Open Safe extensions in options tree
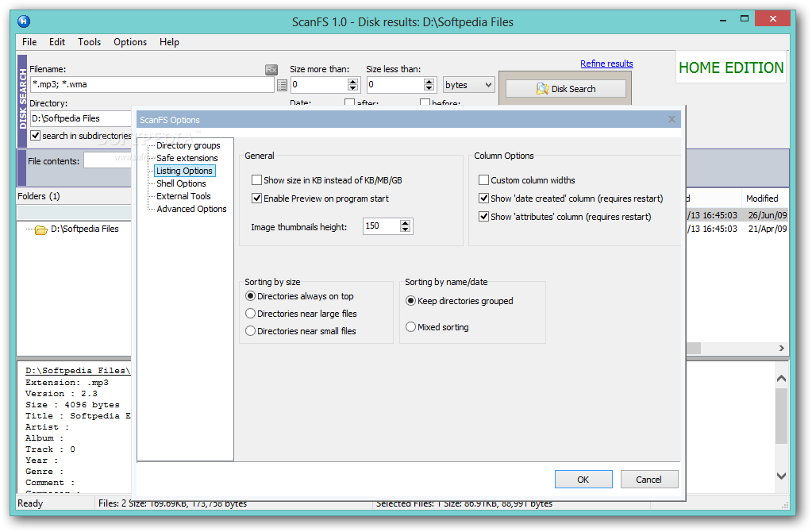This screenshot has width=812, height=532. (x=187, y=158)
